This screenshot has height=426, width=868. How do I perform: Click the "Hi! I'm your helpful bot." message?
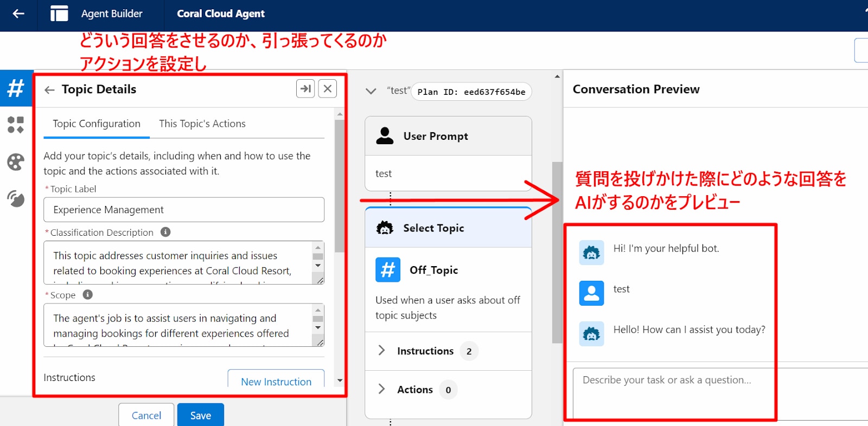(x=666, y=248)
